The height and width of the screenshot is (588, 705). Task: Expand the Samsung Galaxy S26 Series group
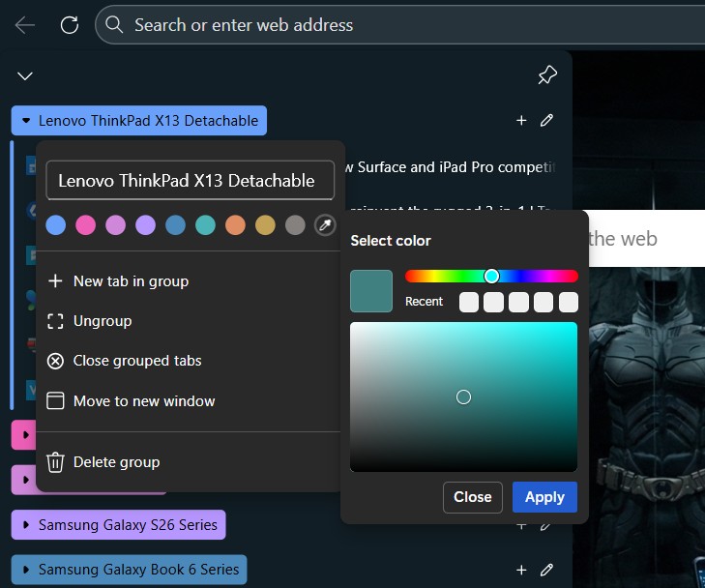tap(26, 525)
